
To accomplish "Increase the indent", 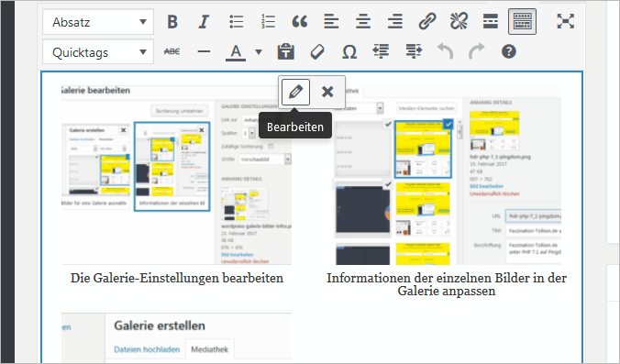I will click(414, 51).
